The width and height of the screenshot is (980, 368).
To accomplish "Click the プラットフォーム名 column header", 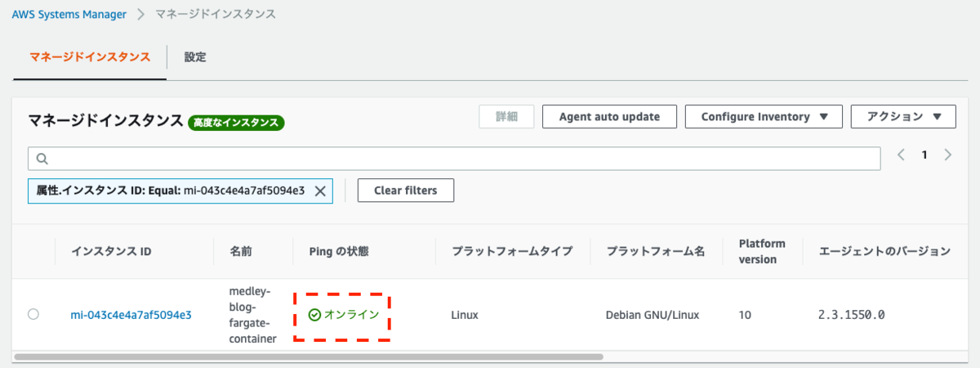I will coord(655,252).
